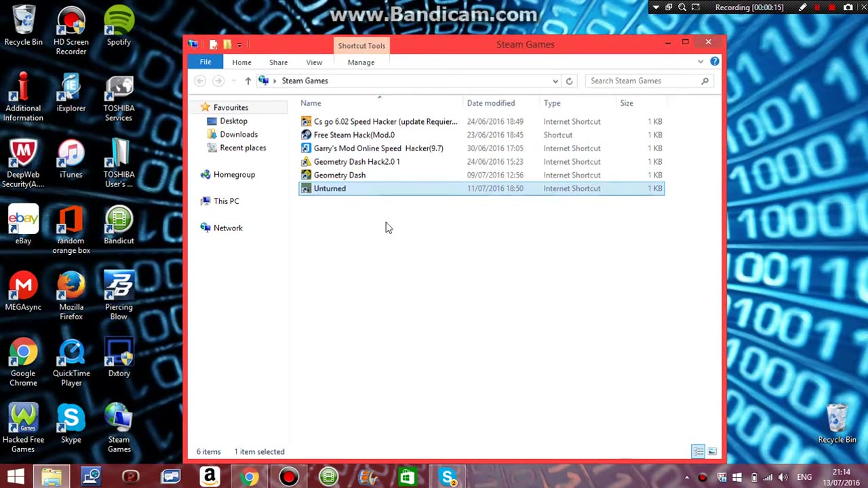The width and height of the screenshot is (868, 488).
Task: Open Amazon from taskbar
Action: point(210,477)
